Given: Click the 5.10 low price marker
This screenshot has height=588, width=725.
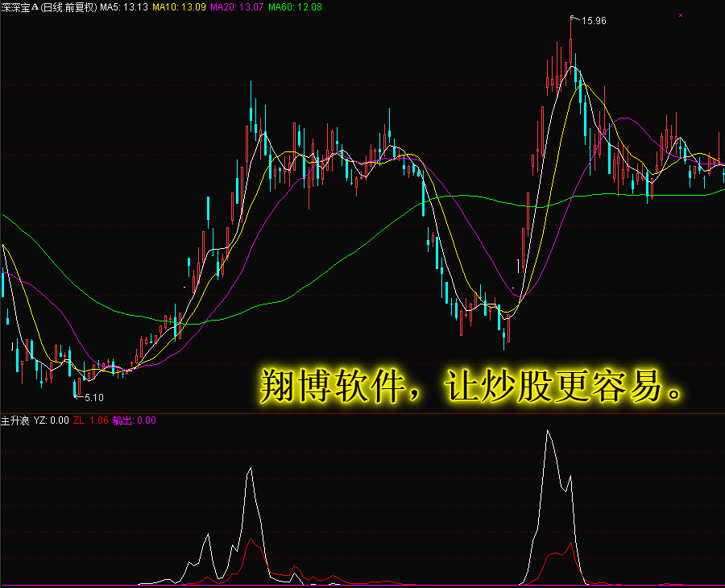Looking at the screenshot, I should click(94, 398).
